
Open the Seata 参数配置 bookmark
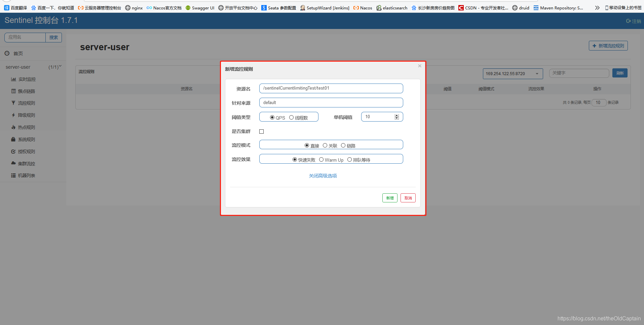tap(279, 8)
